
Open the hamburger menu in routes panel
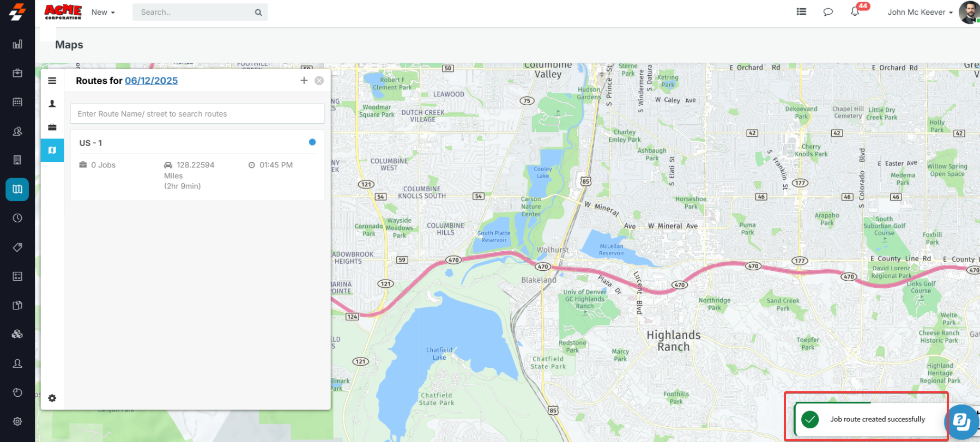52,81
